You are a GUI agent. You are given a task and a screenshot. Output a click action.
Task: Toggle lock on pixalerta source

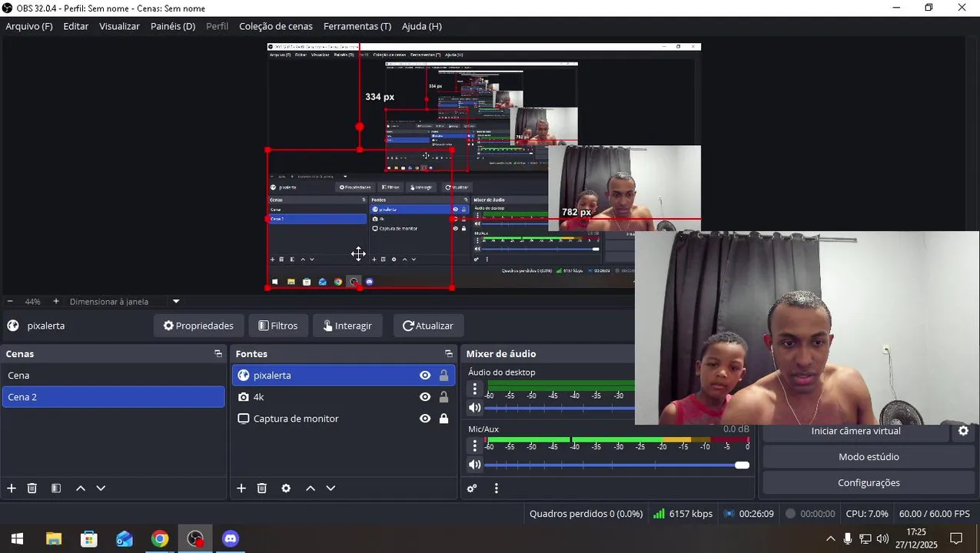coord(443,376)
